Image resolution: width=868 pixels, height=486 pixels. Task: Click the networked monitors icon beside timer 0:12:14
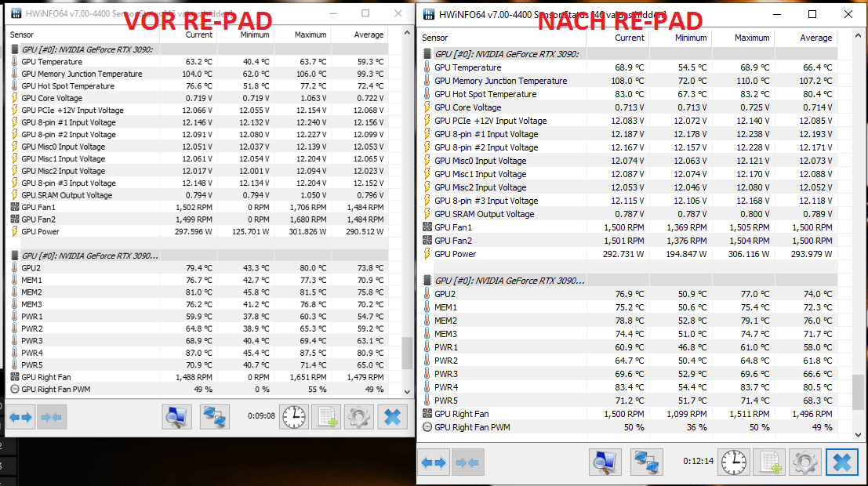pyautogui.click(x=647, y=462)
